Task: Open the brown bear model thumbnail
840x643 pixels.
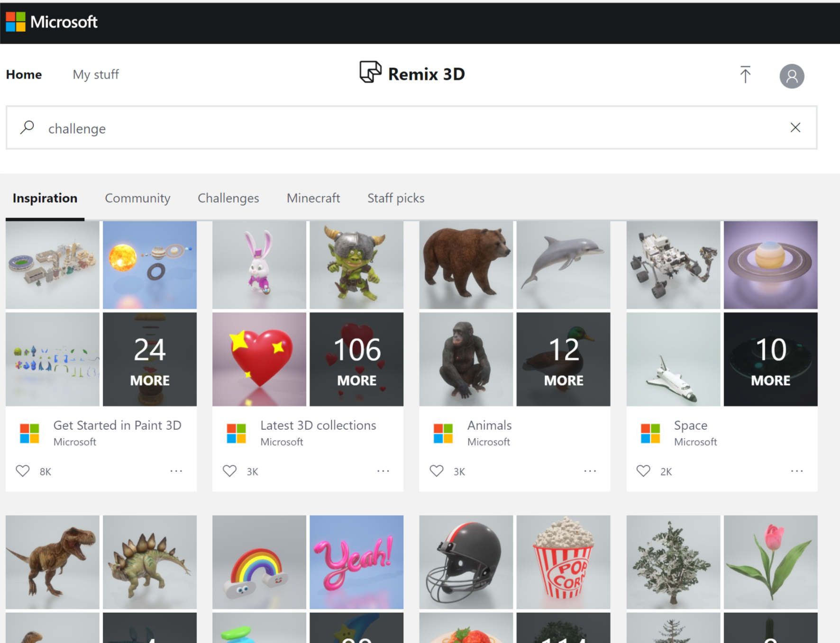Action: [x=466, y=265]
